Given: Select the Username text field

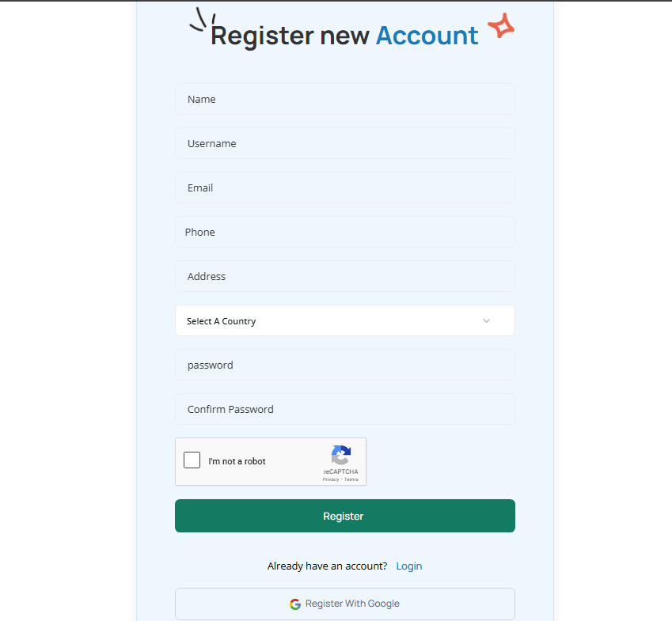Looking at the screenshot, I should (x=344, y=143).
